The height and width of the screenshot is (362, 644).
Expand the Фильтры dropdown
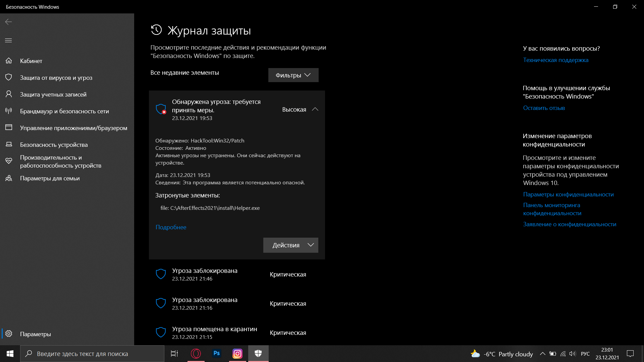293,75
